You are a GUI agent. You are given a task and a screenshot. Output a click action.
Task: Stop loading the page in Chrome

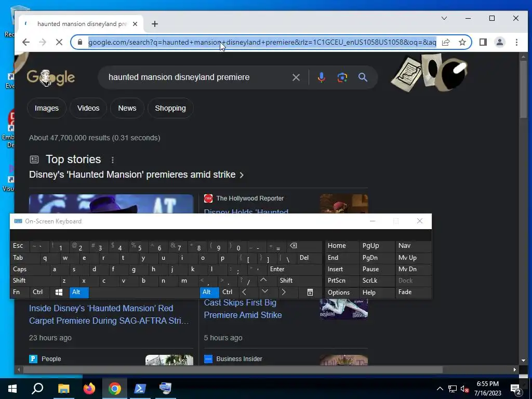[59, 42]
